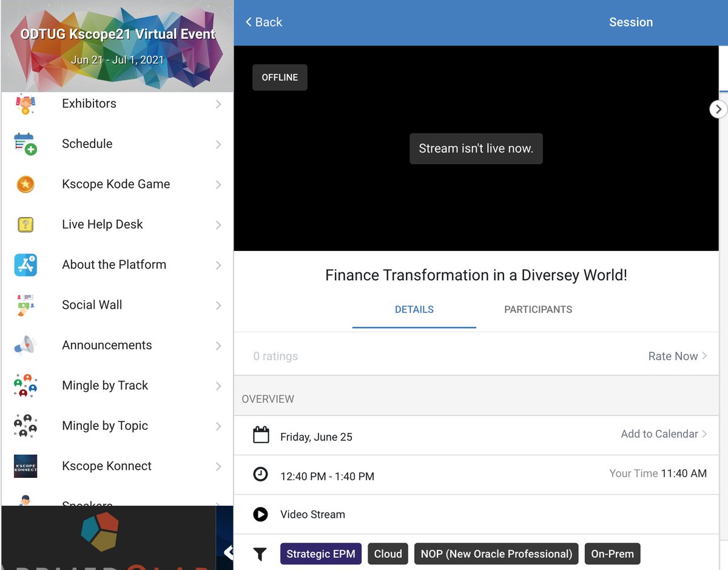Click the session title 'Finance Transformation in a Diversey World!'
Image resolution: width=728 pixels, height=570 pixels.
pyautogui.click(x=476, y=275)
